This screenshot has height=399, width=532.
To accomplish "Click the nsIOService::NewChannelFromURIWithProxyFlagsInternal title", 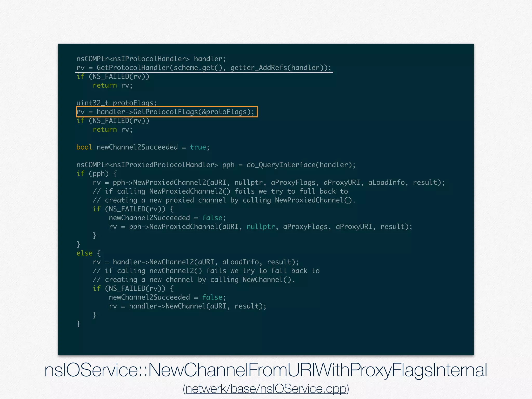I will click(266, 370).
